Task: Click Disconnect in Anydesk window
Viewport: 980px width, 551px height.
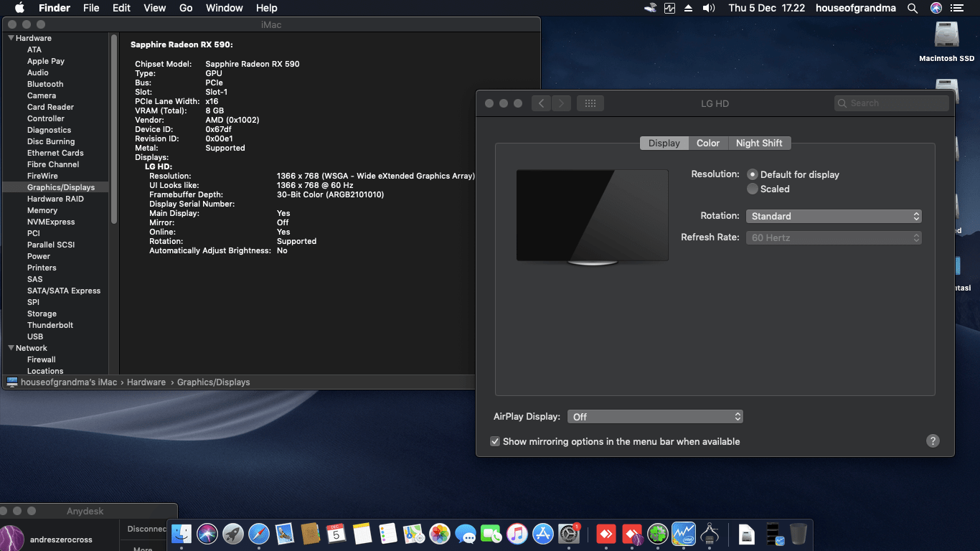Action: click(148, 529)
